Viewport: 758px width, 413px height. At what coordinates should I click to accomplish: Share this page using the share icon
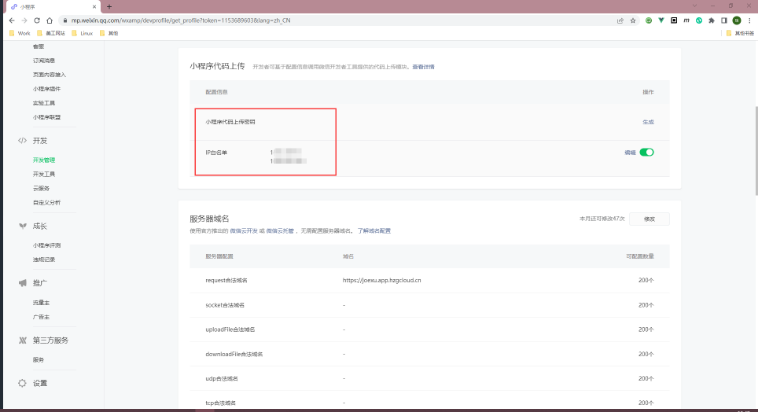click(x=620, y=20)
